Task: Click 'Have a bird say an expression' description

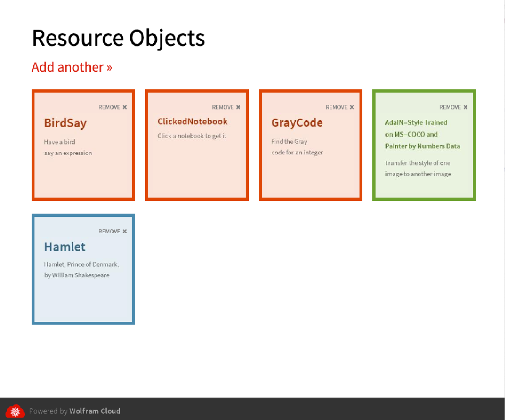Action: [68, 147]
